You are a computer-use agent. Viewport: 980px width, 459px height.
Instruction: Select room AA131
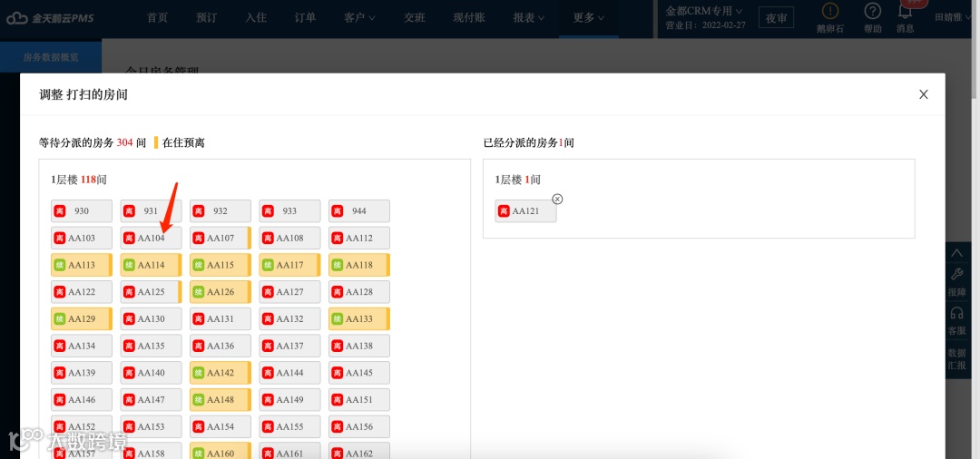tap(220, 318)
